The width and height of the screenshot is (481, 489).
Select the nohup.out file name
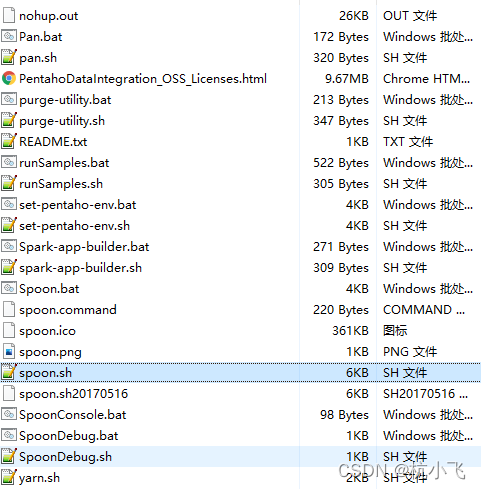click(x=49, y=16)
